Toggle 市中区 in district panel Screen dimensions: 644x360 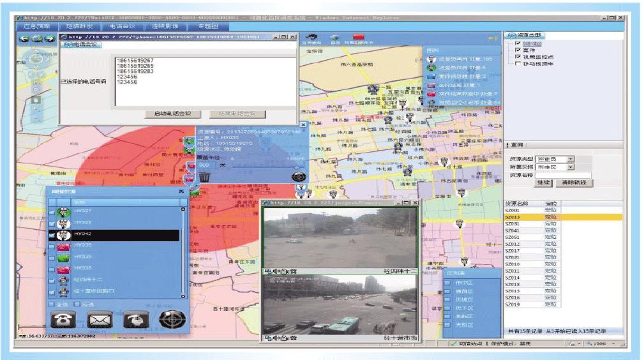447,283
